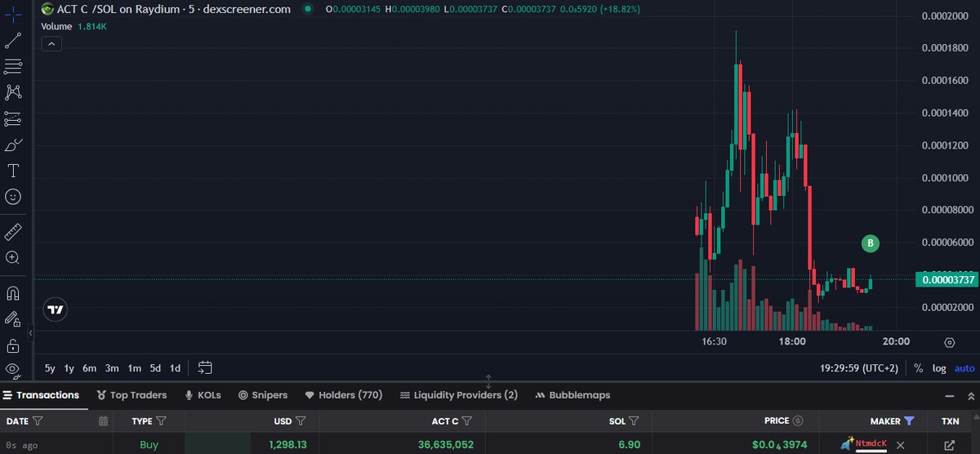The width and height of the screenshot is (980, 454).
Task: Click the Buy label in transaction row
Action: (148, 445)
